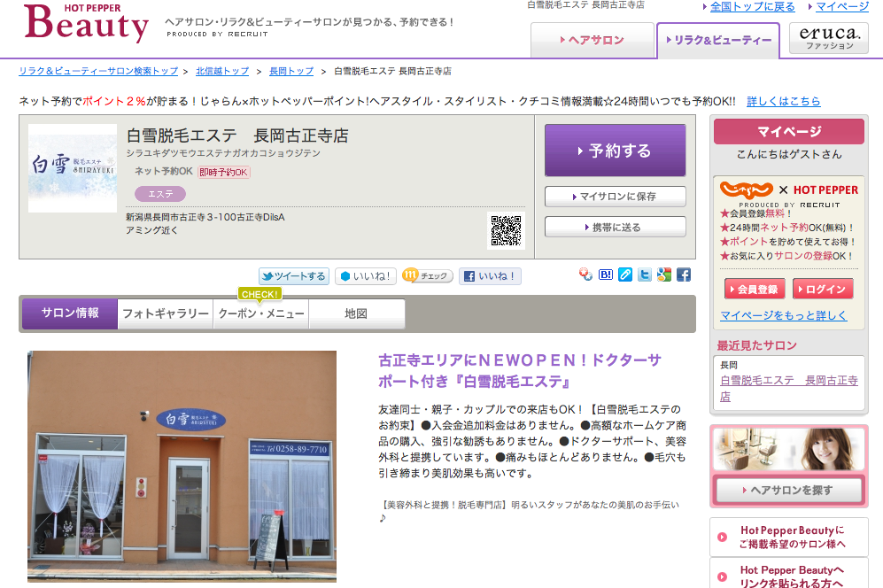
Task: Open the 長岡トップ breadcrumb link
Action: click(x=291, y=71)
